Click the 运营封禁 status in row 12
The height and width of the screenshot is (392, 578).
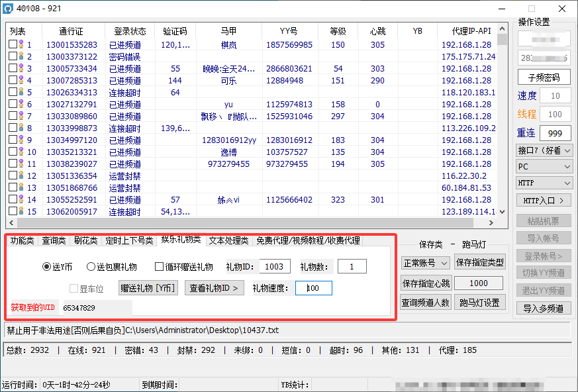point(124,176)
